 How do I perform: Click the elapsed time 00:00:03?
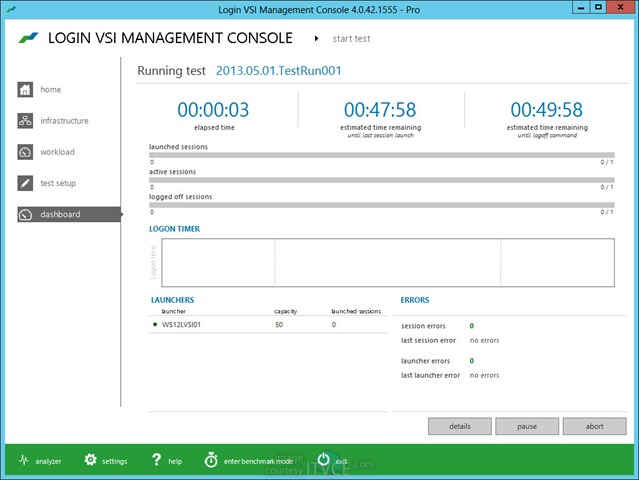[x=213, y=110]
